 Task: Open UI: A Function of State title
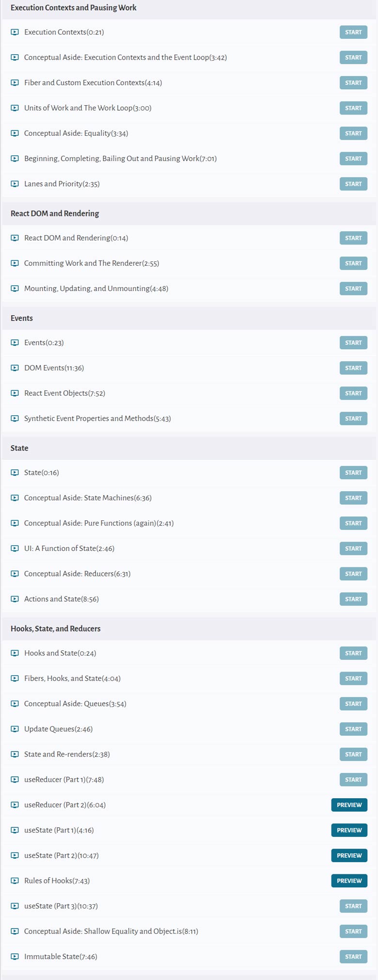click(69, 548)
